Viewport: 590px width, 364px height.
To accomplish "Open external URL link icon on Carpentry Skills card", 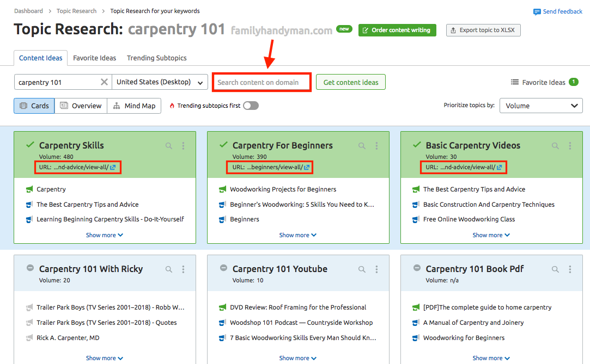I will tap(113, 168).
